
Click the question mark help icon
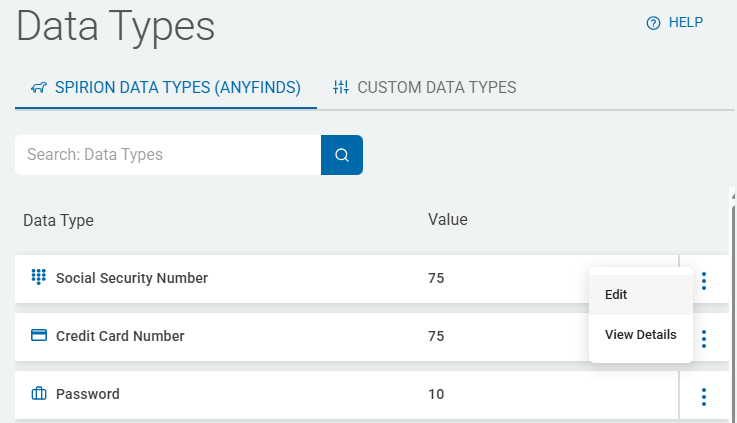click(654, 23)
